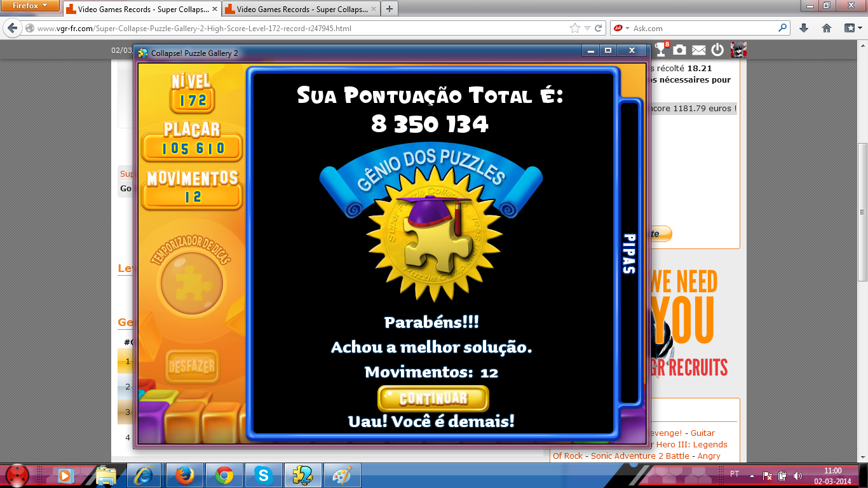Open the Firefox menu dropdown
This screenshot has height=488, width=868.
(x=30, y=6)
